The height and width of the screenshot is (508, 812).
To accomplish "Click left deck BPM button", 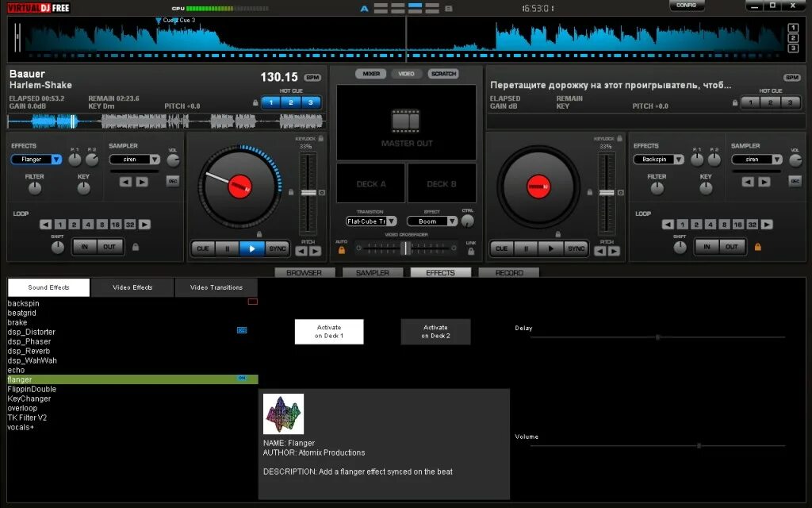I will [312, 78].
